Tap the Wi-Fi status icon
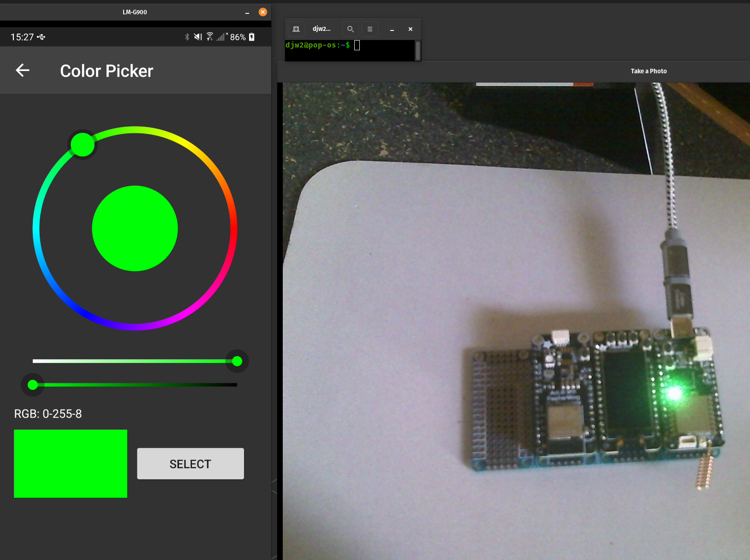This screenshot has width=750, height=560. [210, 36]
